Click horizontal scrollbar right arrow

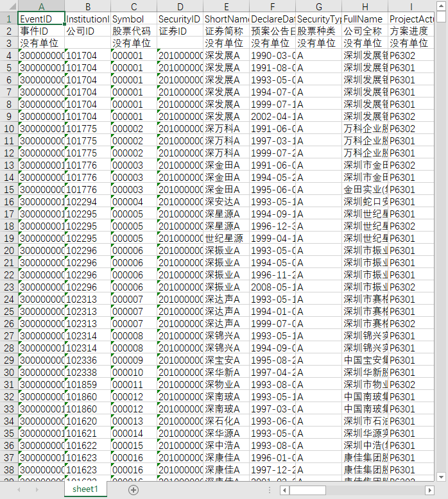(x=429, y=490)
